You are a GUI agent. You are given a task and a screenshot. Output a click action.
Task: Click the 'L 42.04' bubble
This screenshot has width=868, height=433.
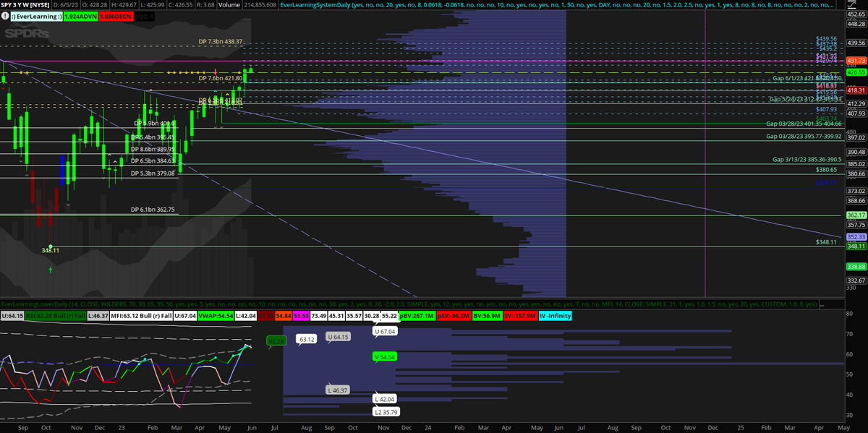(x=386, y=398)
